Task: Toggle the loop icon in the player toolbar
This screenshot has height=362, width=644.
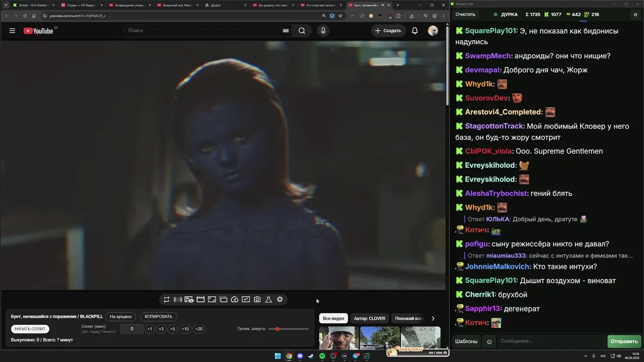Action: (167, 300)
